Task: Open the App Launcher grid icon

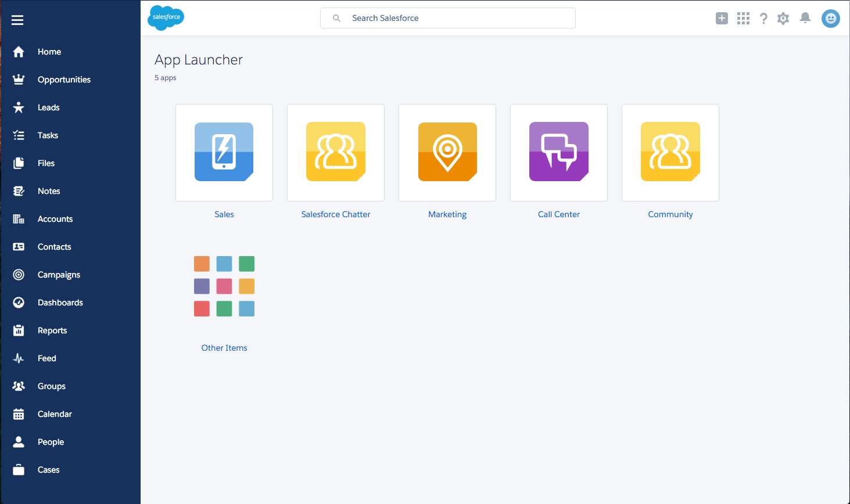Action: [743, 19]
